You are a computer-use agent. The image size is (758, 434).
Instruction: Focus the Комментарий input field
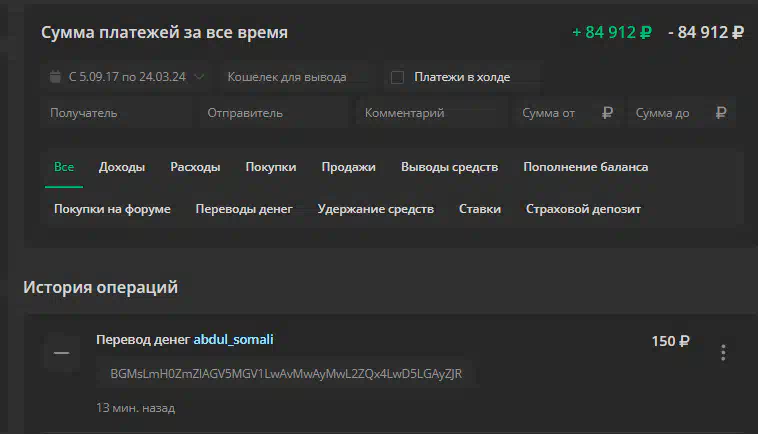coord(432,113)
